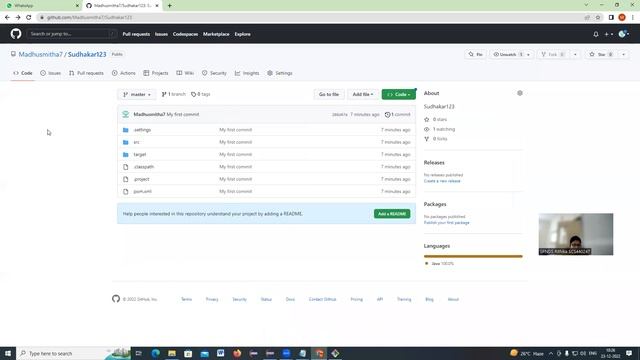The height and width of the screenshot is (360, 640).
Task: Open the 1 commit history link
Action: pyautogui.click(x=398, y=114)
